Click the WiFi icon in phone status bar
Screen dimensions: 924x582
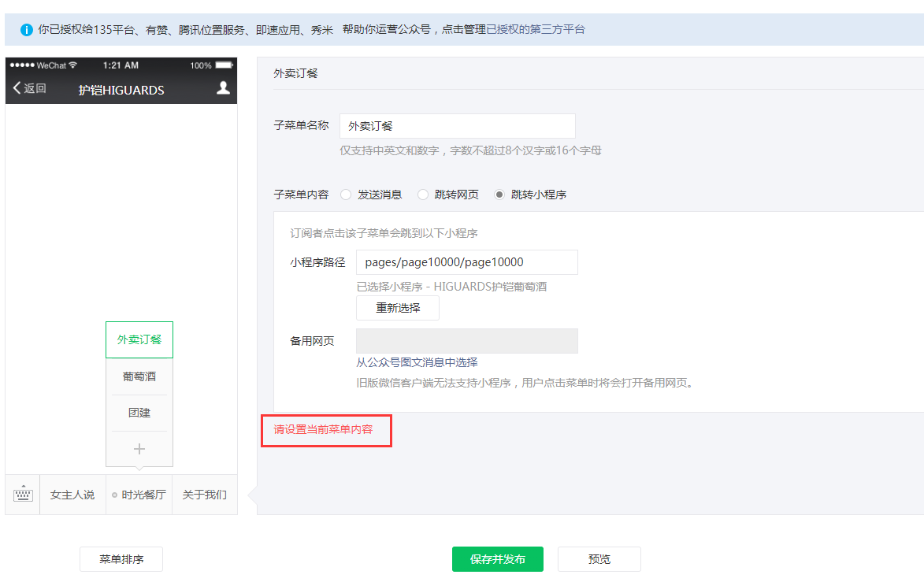click(72, 65)
